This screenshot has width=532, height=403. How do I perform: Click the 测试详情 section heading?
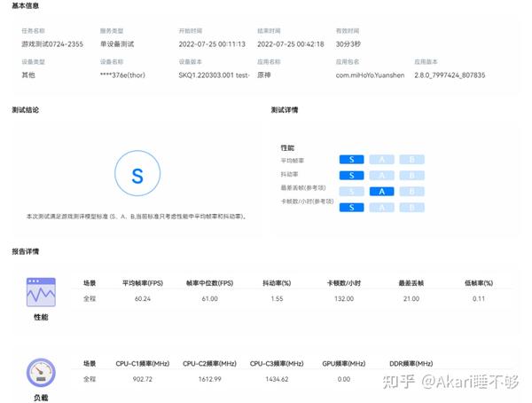(285, 110)
